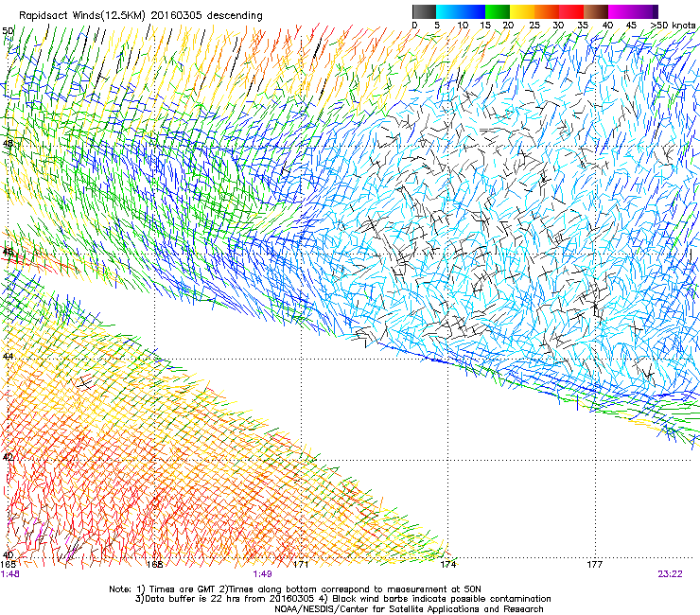
Task: Click the purple time label '23:22'
Action: click(670, 574)
